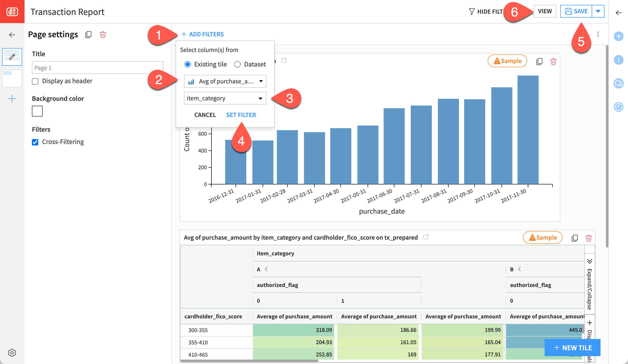
Task: Click ADD FILTERS link
Action: [203, 34]
